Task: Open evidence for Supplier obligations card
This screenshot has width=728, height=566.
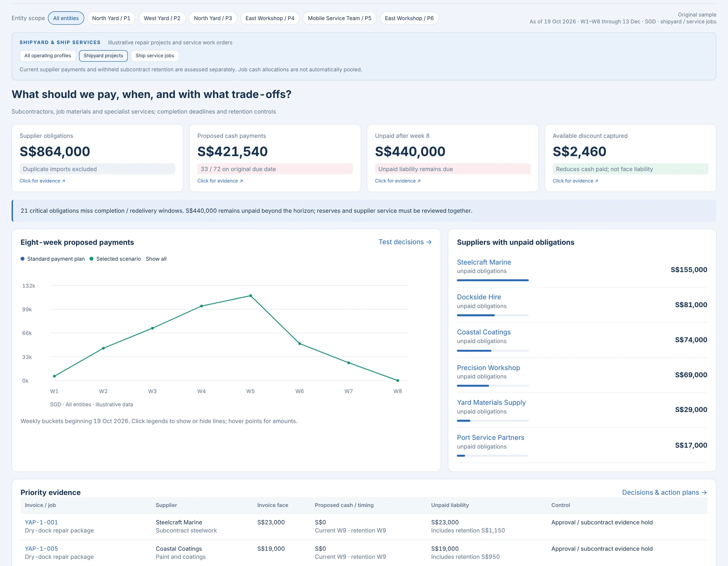Action: pos(42,181)
